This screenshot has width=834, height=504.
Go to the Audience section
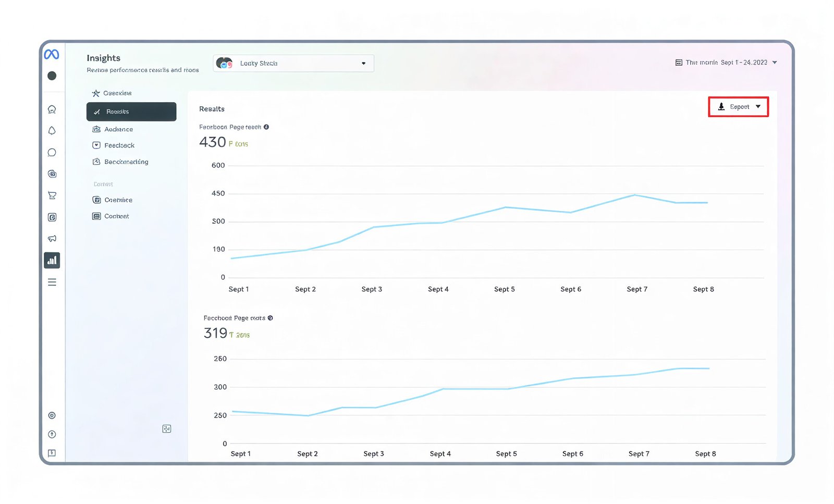point(118,129)
